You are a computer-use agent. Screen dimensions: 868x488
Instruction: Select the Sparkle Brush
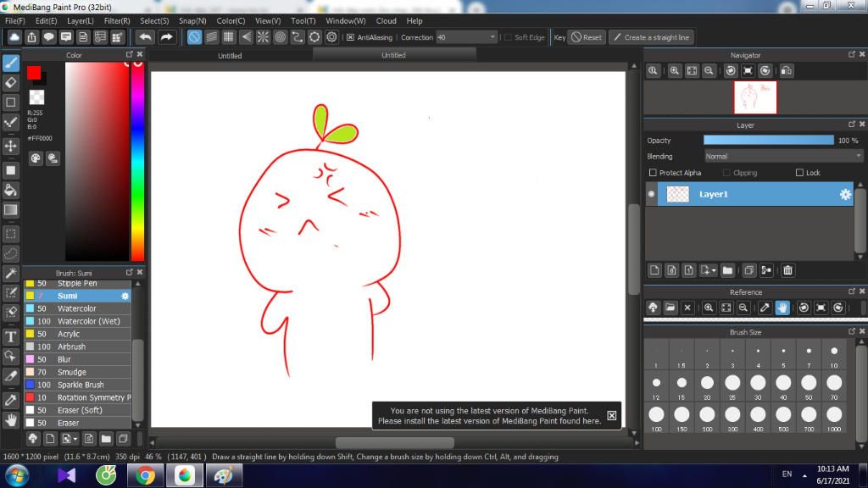(77, 385)
